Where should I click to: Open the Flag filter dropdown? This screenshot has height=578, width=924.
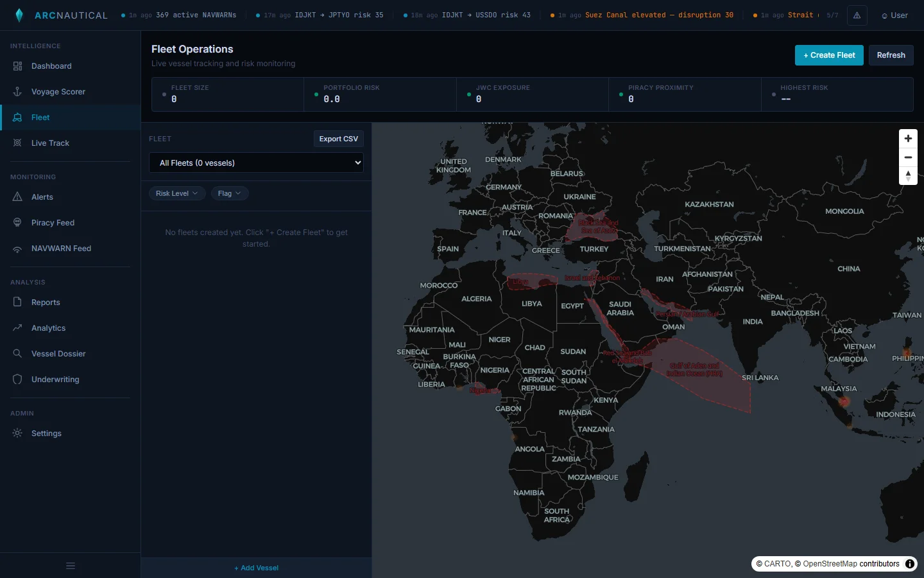[230, 193]
